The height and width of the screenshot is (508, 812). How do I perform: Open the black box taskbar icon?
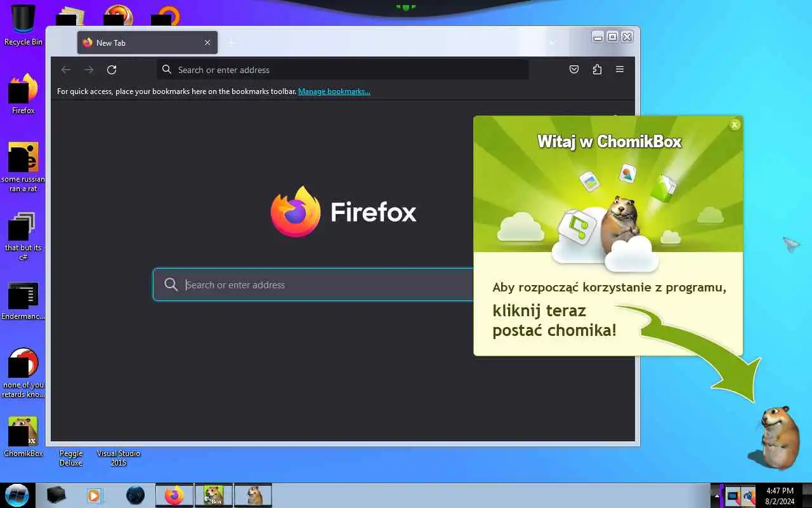click(x=56, y=495)
